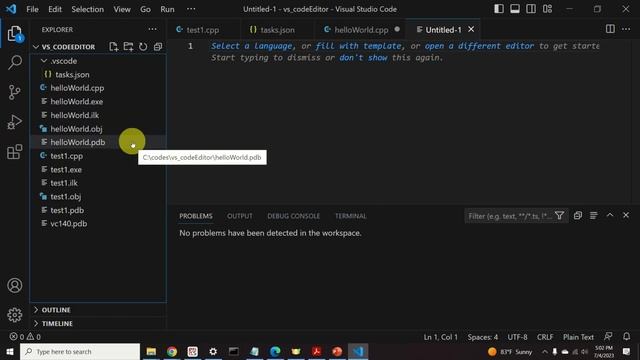Open the File menu
The height and width of the screenshot is (360, 640).
pyautogui.click(x=32, y=9)
